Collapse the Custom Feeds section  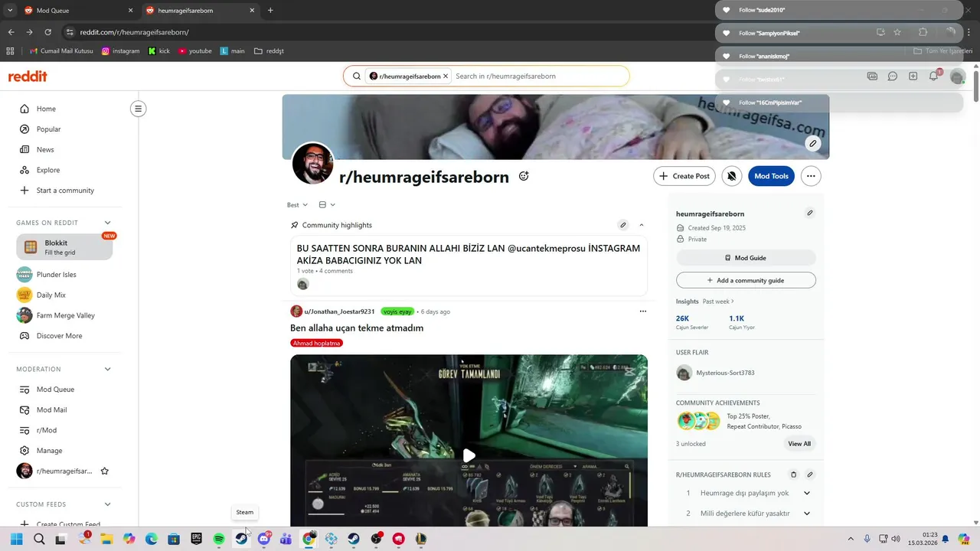(107, 504)
